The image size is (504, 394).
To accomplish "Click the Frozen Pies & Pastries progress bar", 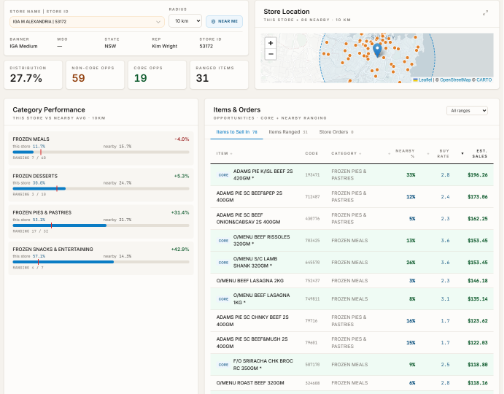I will tap(101, 225).
